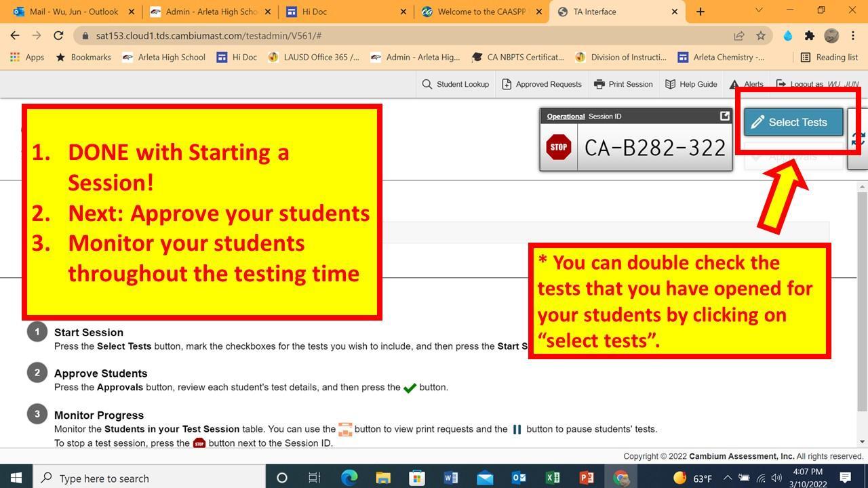
Task: Launch Excel from the taskbar
Action: [x=553, y=478]
